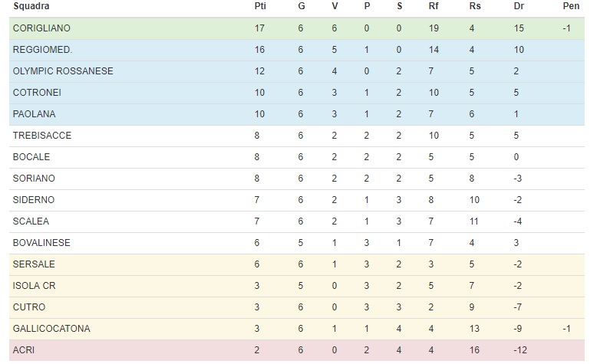Open the OLYMPIC ROSSANESE team entry
The width and height of the screenshot is (600, 364).
63,71
